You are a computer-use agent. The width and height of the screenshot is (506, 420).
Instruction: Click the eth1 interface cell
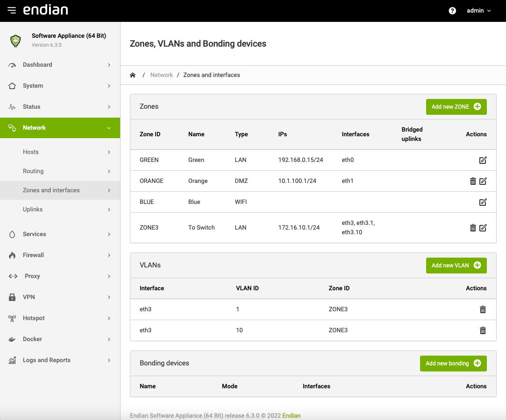(x=348, y=181)
